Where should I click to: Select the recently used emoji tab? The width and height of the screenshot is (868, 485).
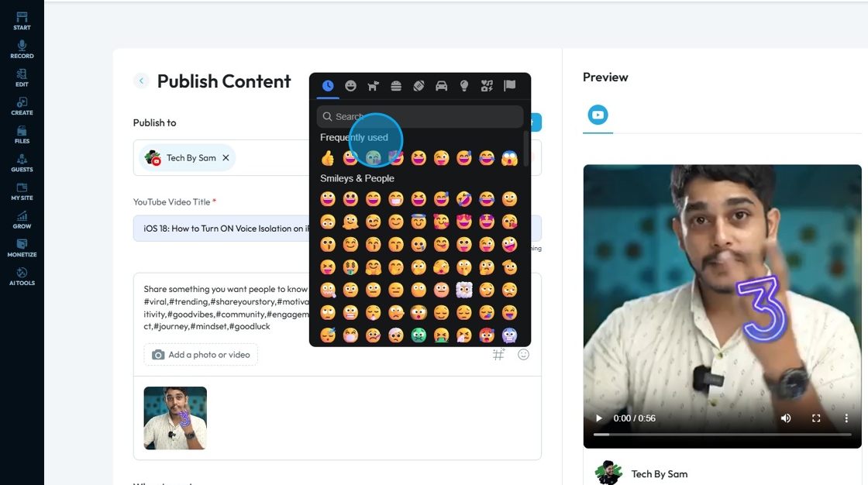328,86
